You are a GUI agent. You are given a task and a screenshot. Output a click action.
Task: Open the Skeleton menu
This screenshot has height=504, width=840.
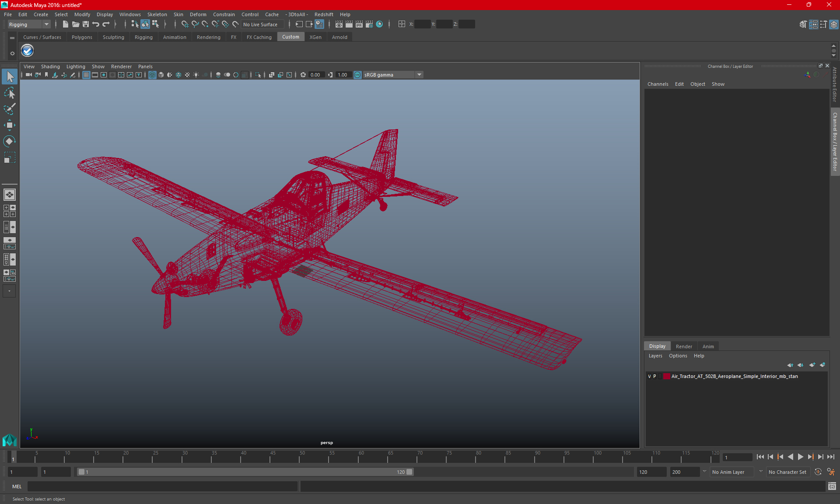157,14
